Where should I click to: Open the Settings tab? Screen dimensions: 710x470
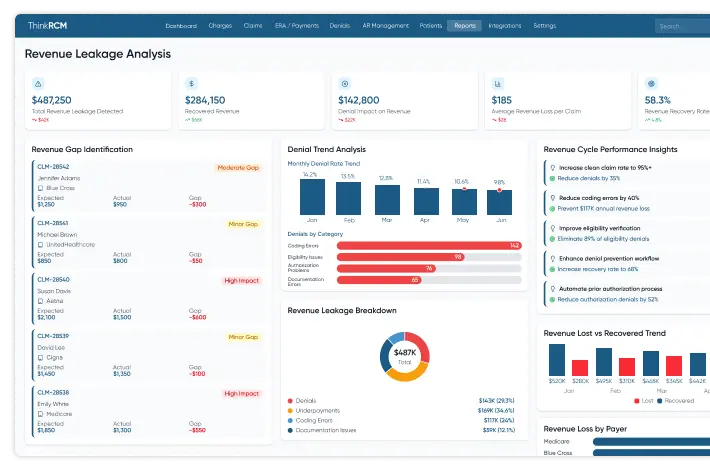pos(544,26)
